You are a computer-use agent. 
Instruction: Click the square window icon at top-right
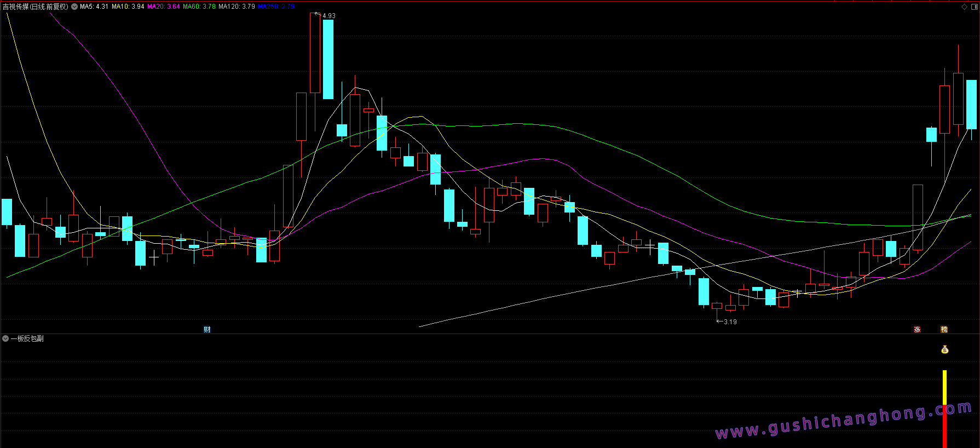click(x=973, y=7)
